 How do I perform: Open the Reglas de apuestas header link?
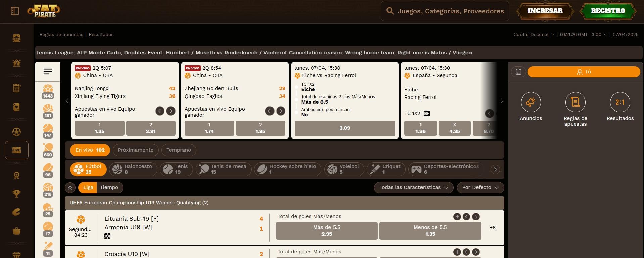coord(61,34)
